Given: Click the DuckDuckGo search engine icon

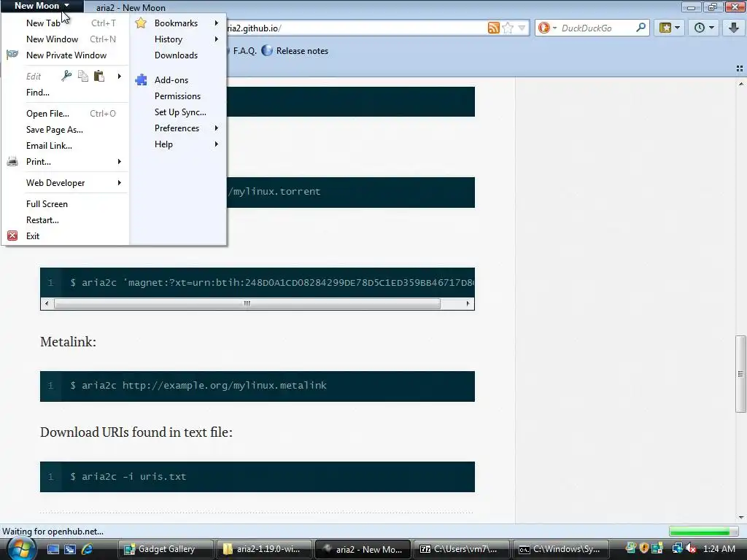Looking at the screenshot, I should pyautogui.click(x=544, y=28).
